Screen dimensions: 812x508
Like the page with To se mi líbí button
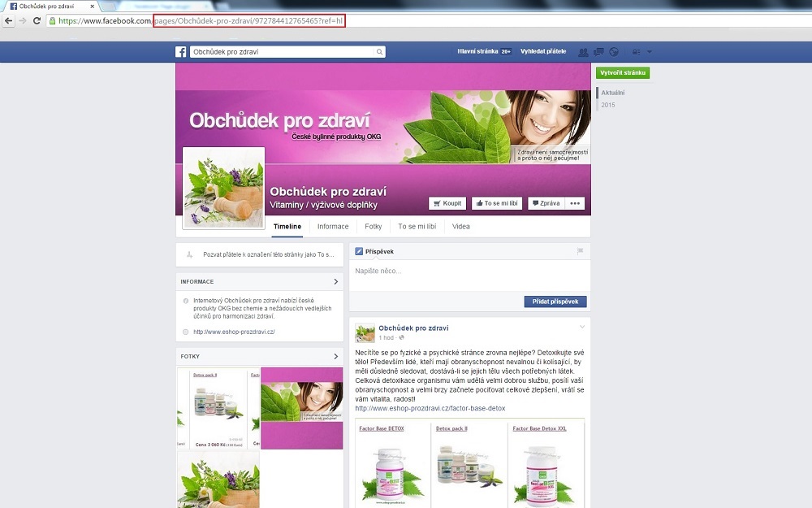point(497,203)
